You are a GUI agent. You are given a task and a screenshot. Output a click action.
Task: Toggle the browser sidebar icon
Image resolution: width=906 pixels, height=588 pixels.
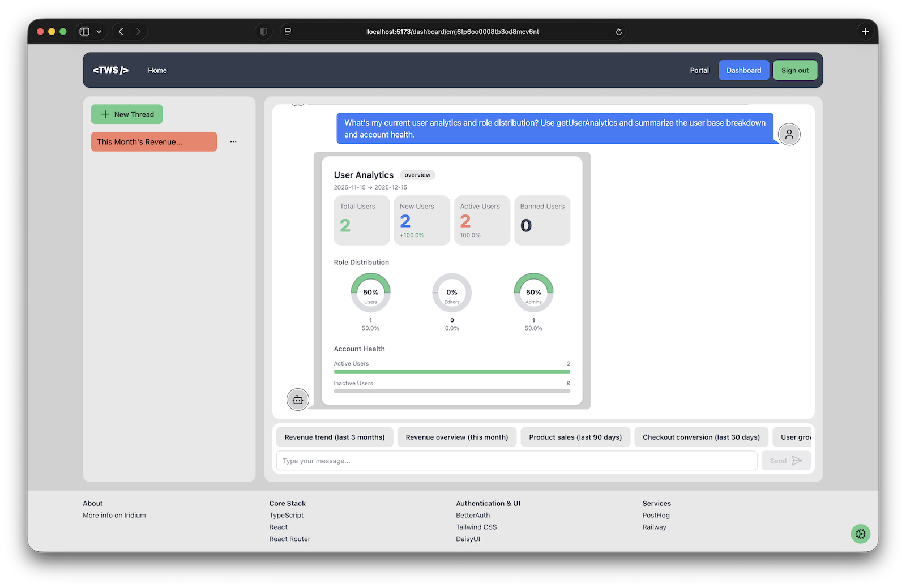tap(84, 31)
